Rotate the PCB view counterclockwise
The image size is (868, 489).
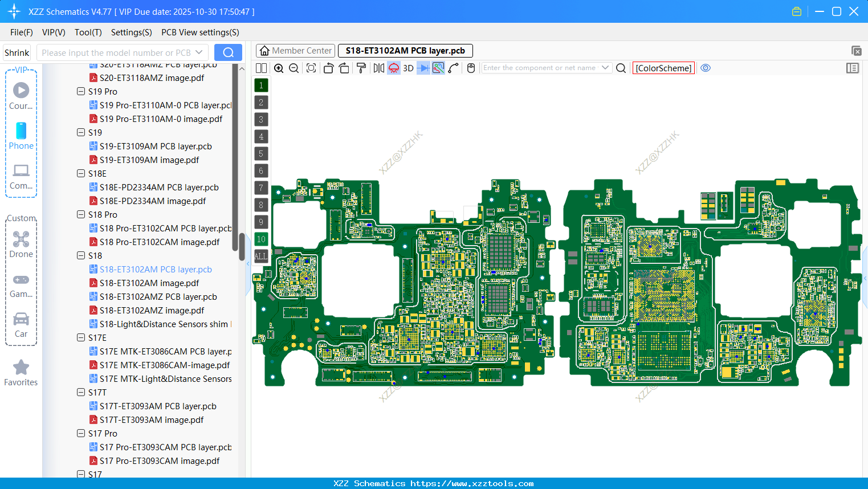pyautogui.click(x=328, y=68)
